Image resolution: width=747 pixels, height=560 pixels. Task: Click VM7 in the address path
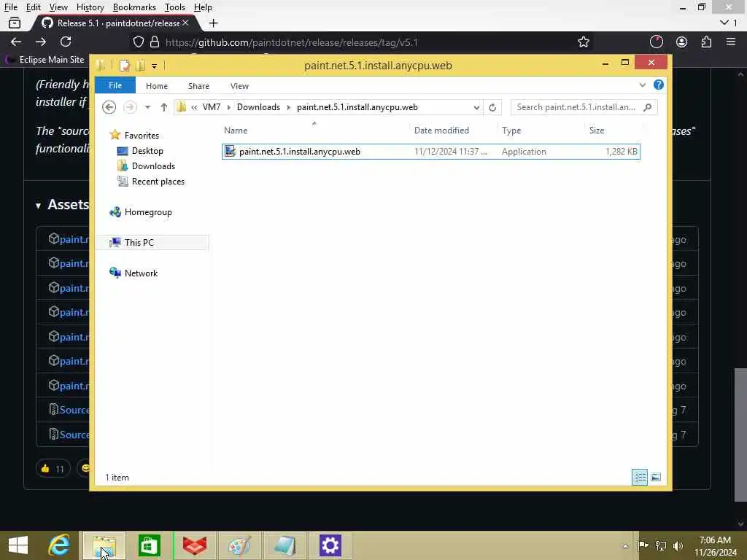click(x=212, y=107)
